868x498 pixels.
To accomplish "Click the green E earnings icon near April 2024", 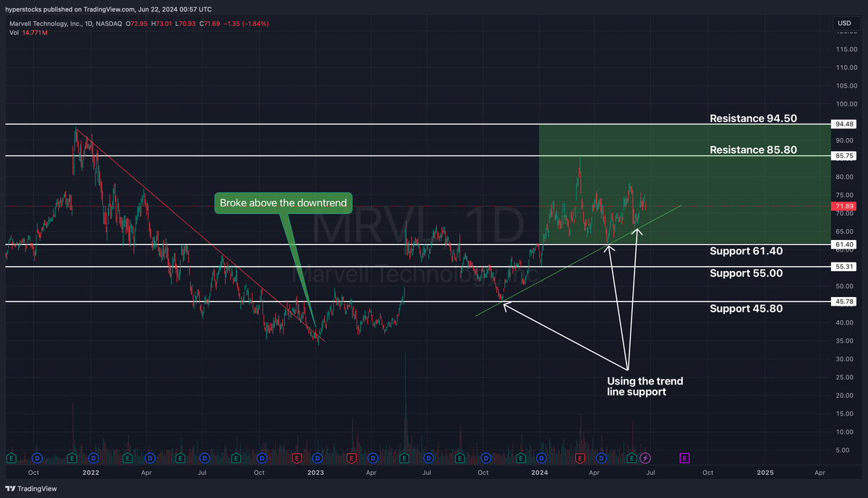I will [x=630, y=458].
